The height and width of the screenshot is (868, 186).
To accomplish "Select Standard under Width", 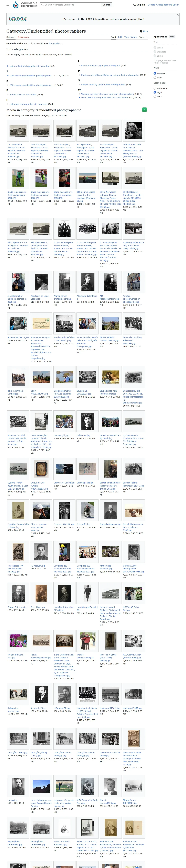I will 155,73.
